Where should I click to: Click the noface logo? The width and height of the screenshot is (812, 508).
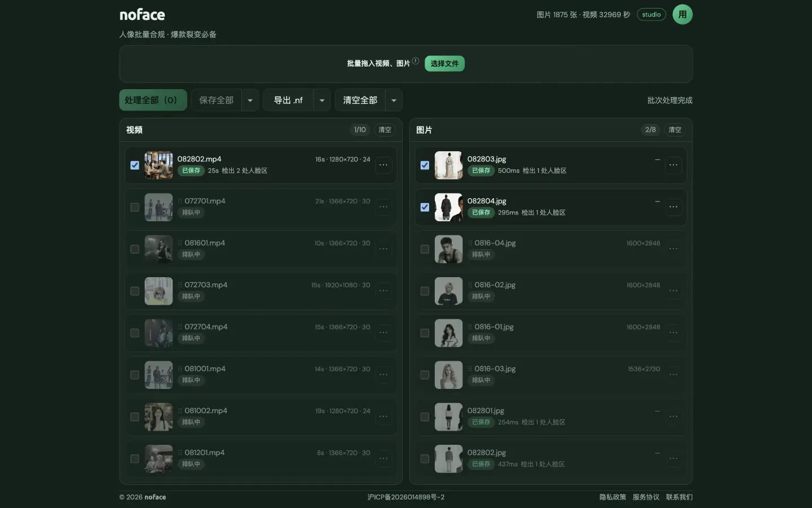(142, 15)
